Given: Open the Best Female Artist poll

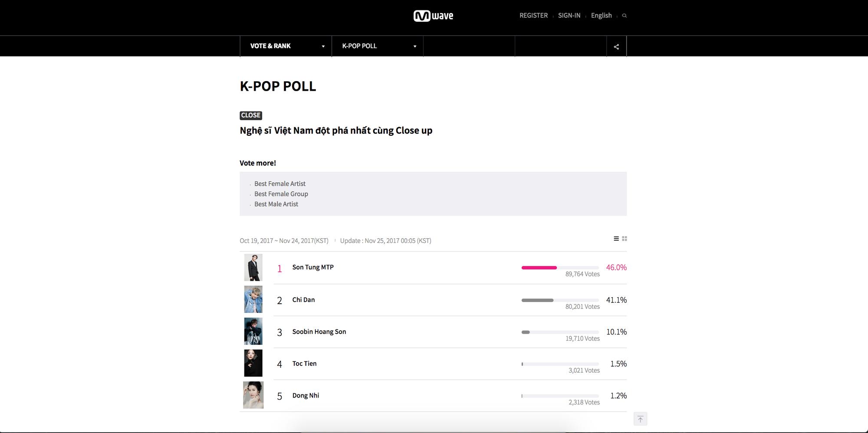Looking at the screenshot, I should click(x=280, y=184).
